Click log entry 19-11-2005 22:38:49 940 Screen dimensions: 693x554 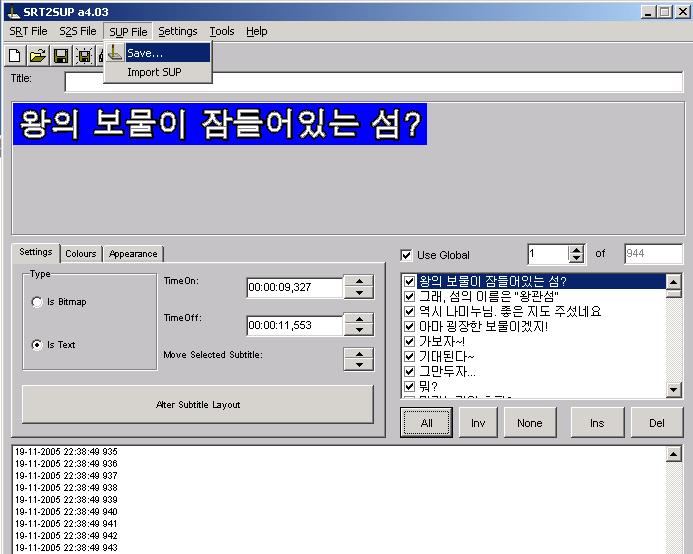tap(66, 512)
